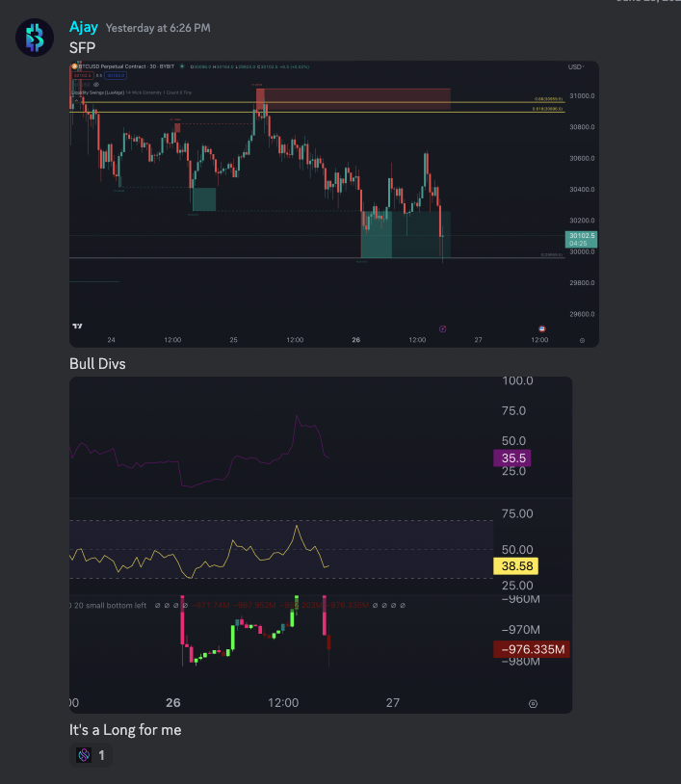
Task: Click the 30102.5 current price label
Action: click(x=581, y=239)
